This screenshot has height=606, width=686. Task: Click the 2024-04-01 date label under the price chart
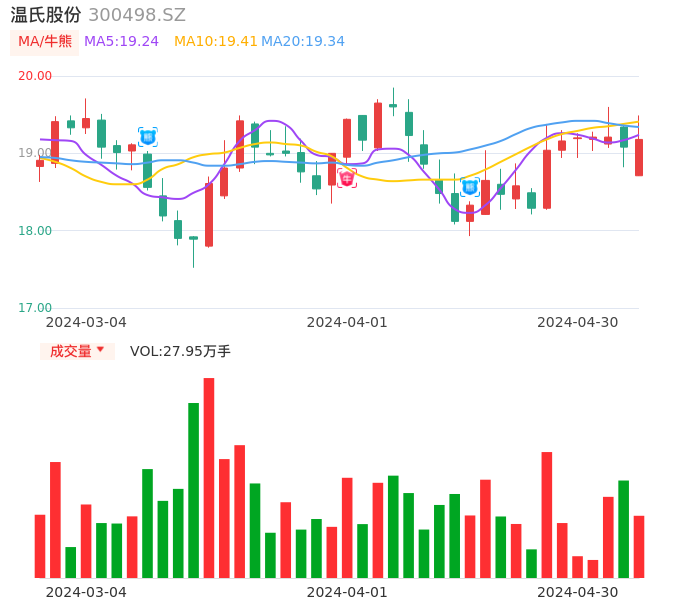pos(346,322)
